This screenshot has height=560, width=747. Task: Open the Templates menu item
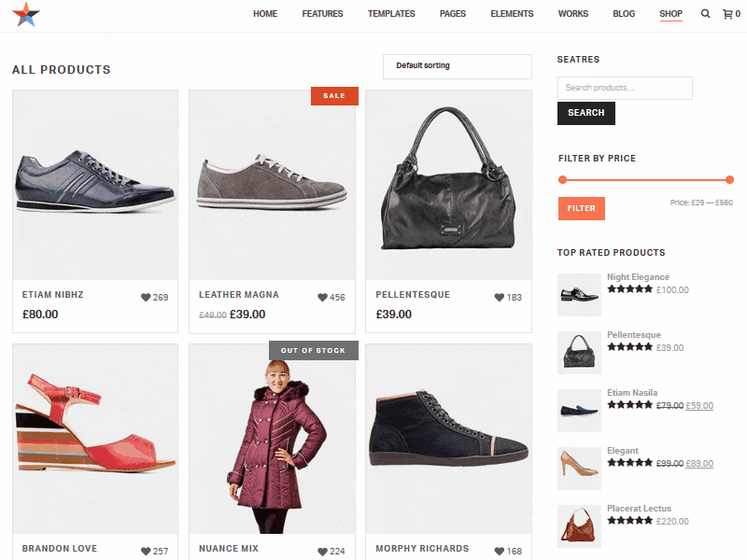pyautogui.click(x=391, y=14)
